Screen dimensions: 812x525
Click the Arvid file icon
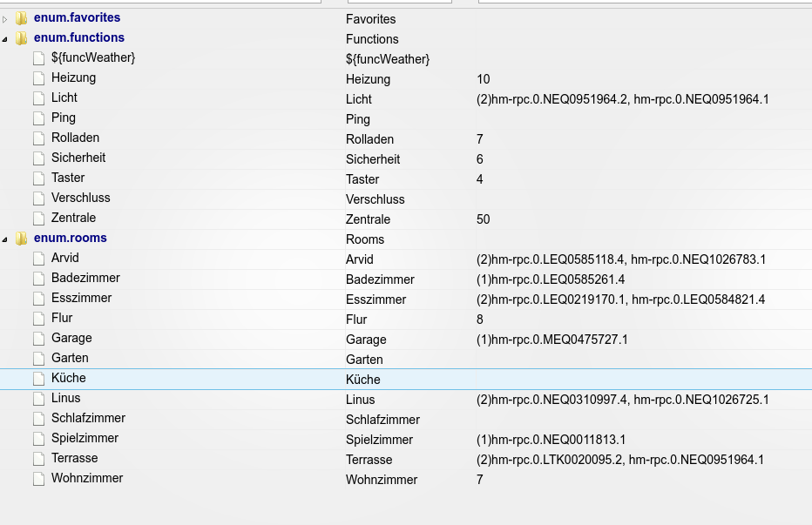(39, 259)
